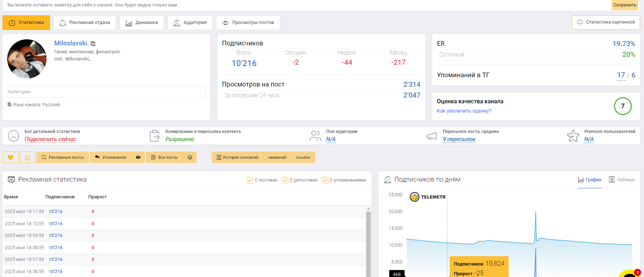This screenshot has width=644, height=277.
Task: Click the sad face bot statistics icon
Action: click(x=14, y=136)
